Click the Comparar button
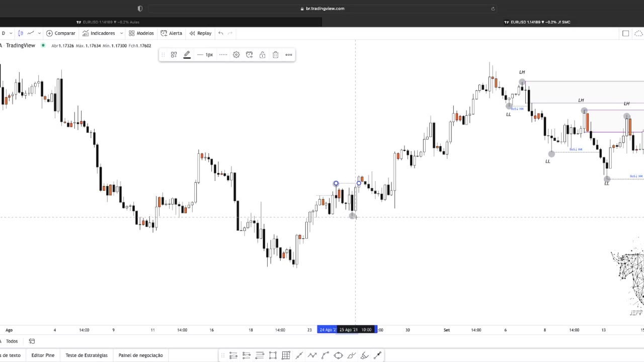This screenshot has height=362, width=644. [61, 33]
